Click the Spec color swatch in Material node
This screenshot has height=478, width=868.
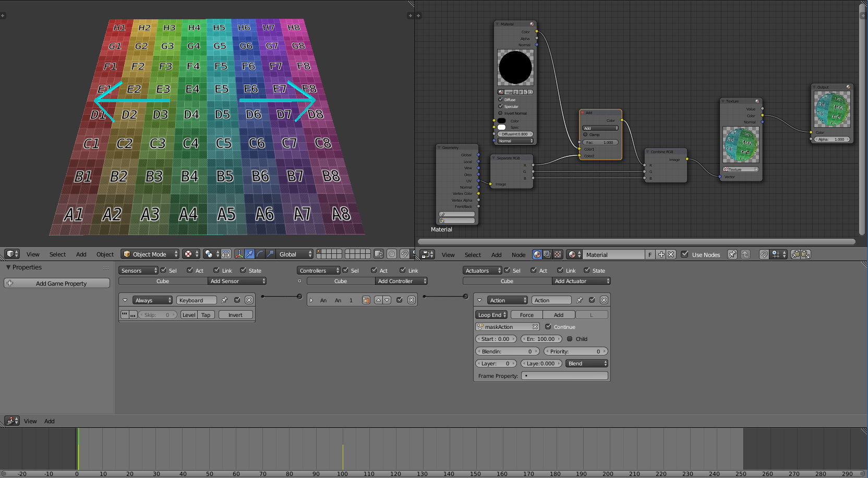502,127
